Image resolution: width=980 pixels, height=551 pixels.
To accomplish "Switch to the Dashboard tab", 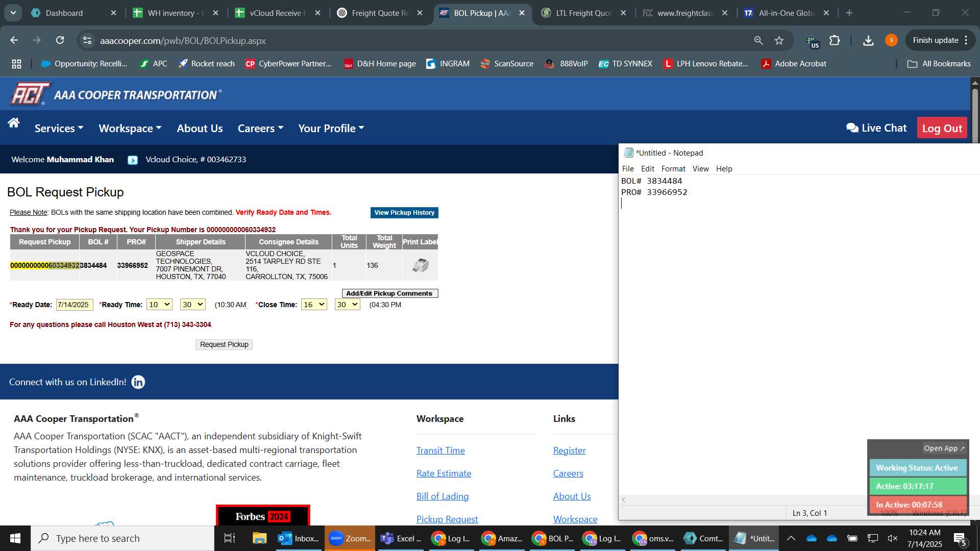I will (x=74, y=13).
